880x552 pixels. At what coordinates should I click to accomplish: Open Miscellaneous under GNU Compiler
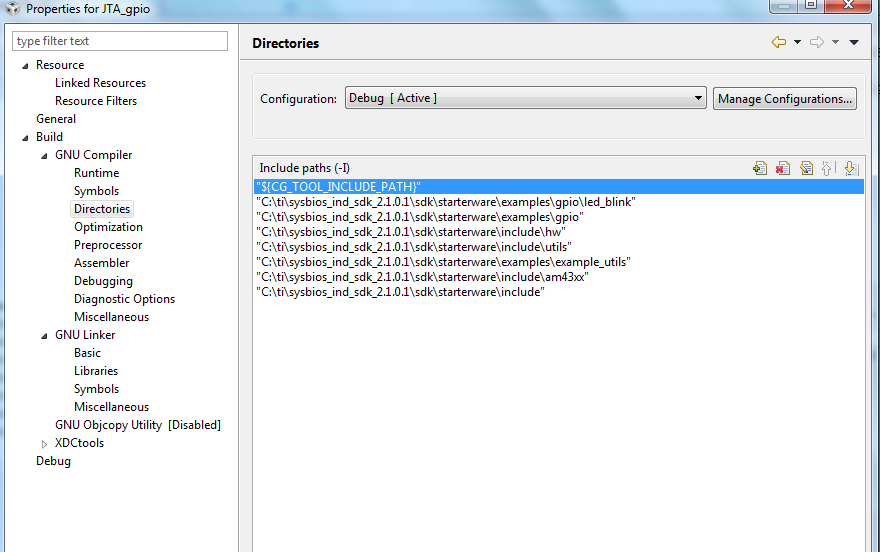tap(112, 316)
